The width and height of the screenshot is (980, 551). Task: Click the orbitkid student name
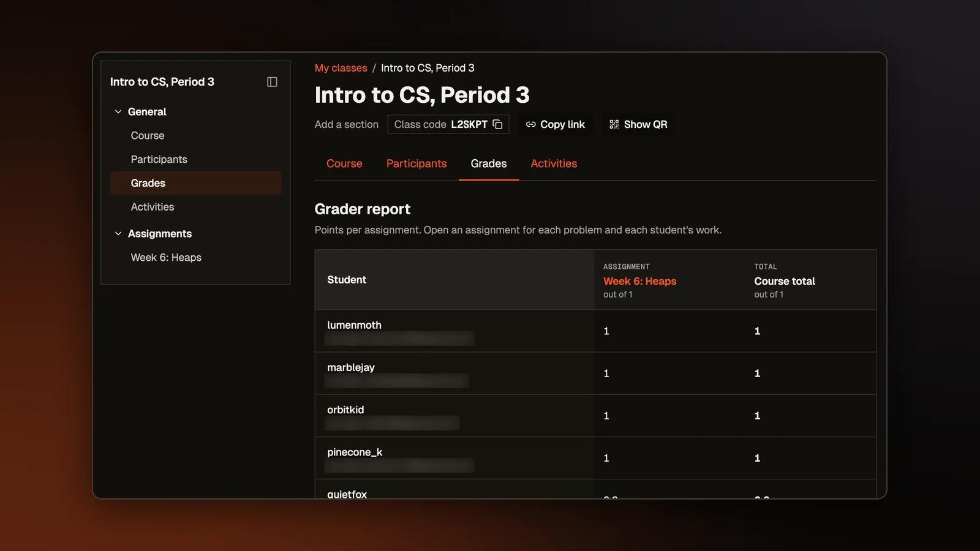point(345,410)
